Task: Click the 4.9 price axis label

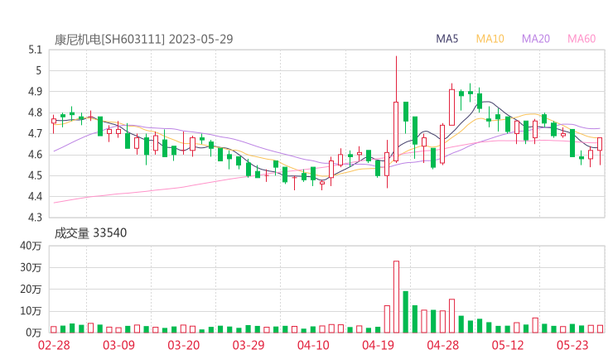Action: pyautogui.click(x=35, y=91)
